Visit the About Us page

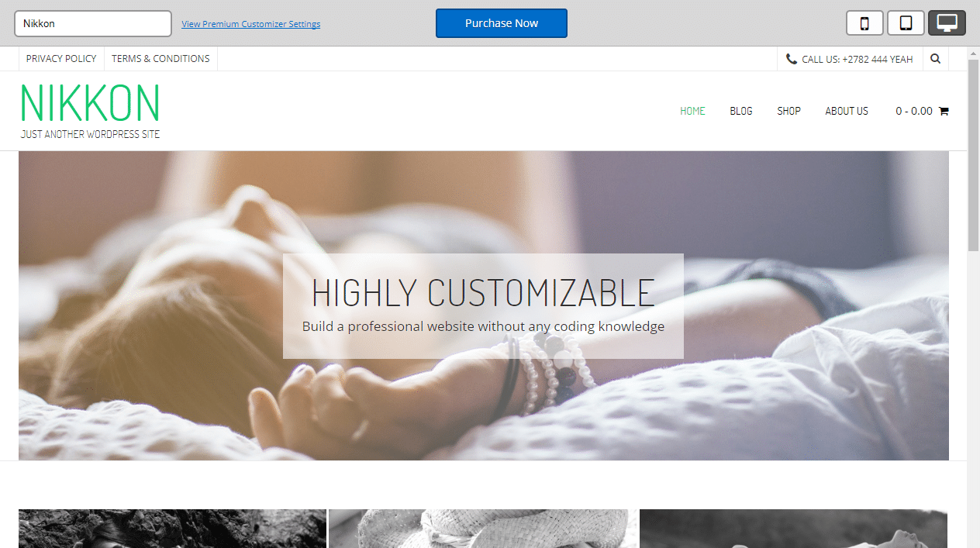(x=847, y=111)
